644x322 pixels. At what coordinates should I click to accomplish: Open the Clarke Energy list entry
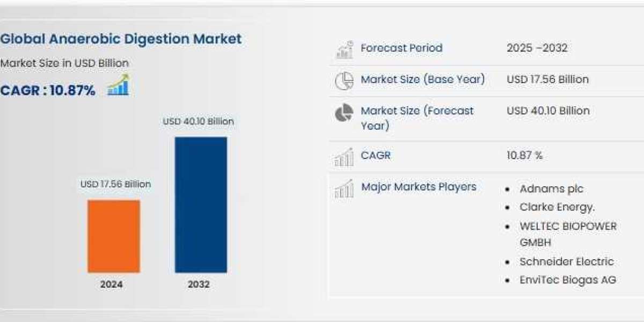pos(557,207)
